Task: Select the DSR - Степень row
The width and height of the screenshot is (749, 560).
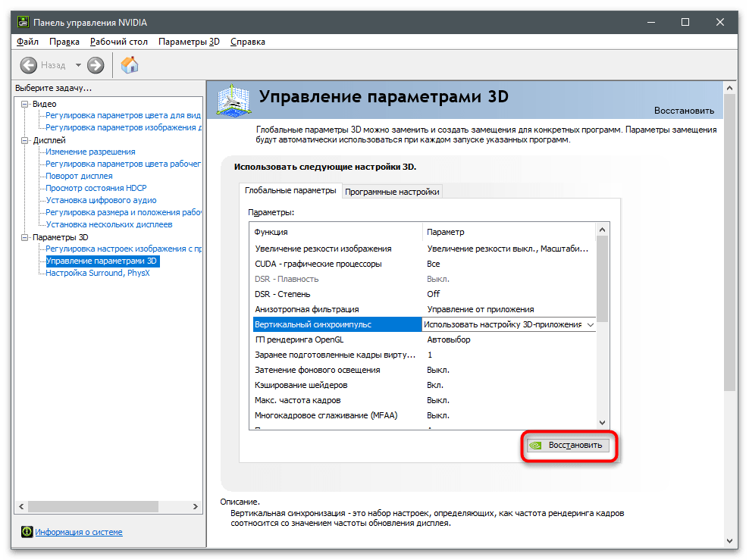Action: (x=423, y=294)
